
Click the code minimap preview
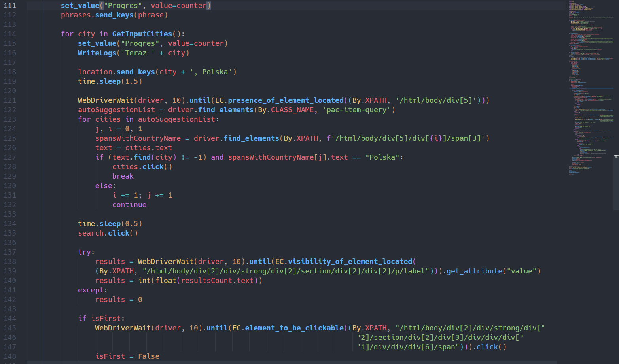(x=591, y=87)
